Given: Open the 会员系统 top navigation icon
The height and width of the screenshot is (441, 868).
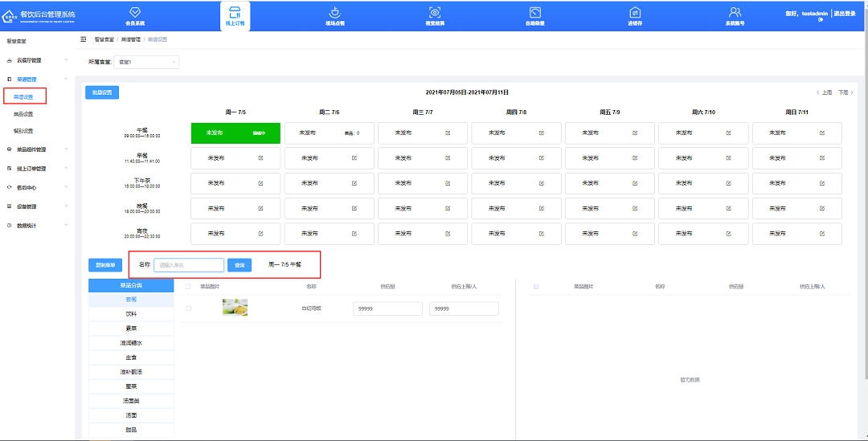Looking at the screenshot, I should (x=135, y=13).
